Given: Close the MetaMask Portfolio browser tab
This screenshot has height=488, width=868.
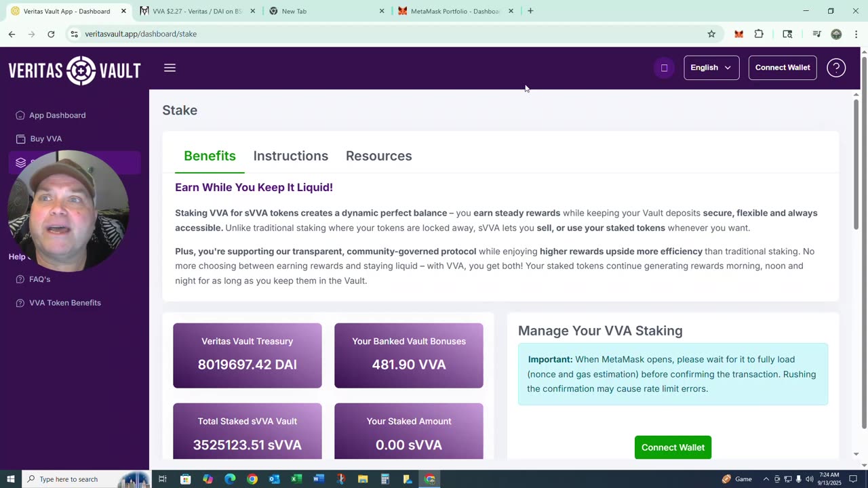Looking at the screenshot, I should (511, 11).
